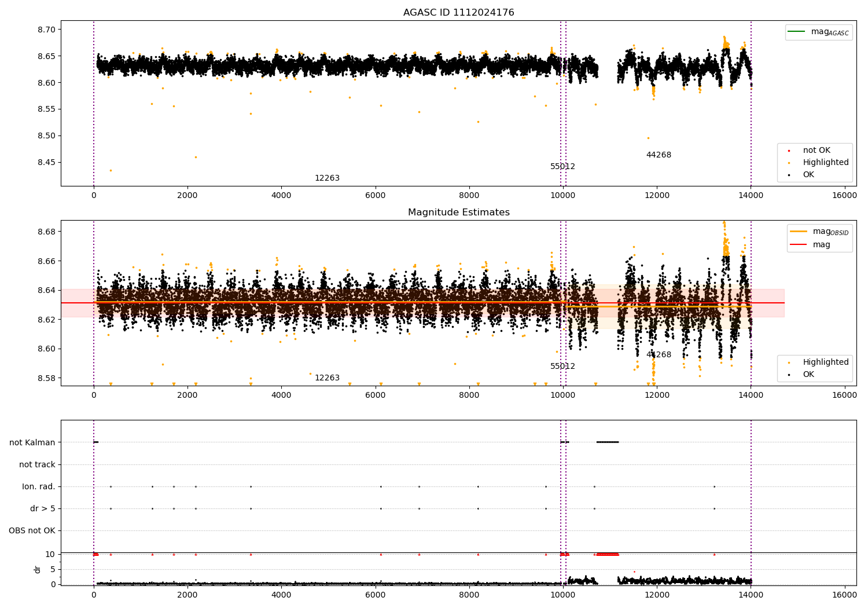Click the 'Magnitude Estimates' plot title

pyautogui.click(x=458, y=213)
